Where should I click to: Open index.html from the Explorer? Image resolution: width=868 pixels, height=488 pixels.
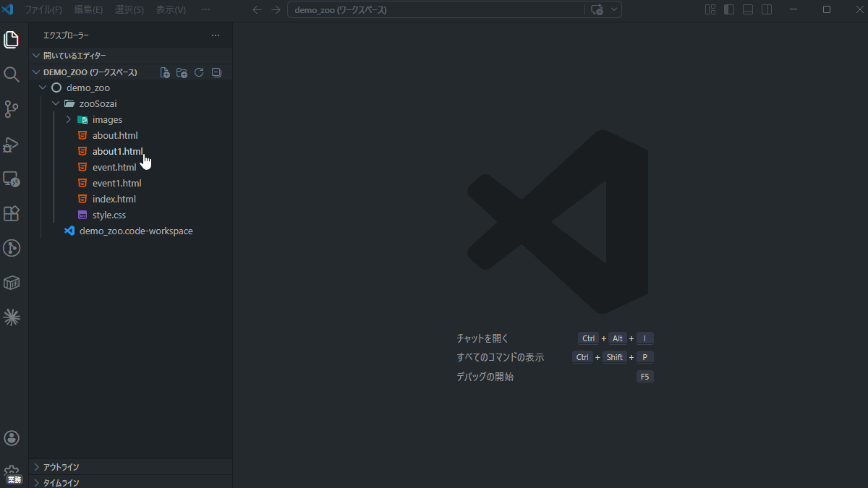[x=114, y=198]
